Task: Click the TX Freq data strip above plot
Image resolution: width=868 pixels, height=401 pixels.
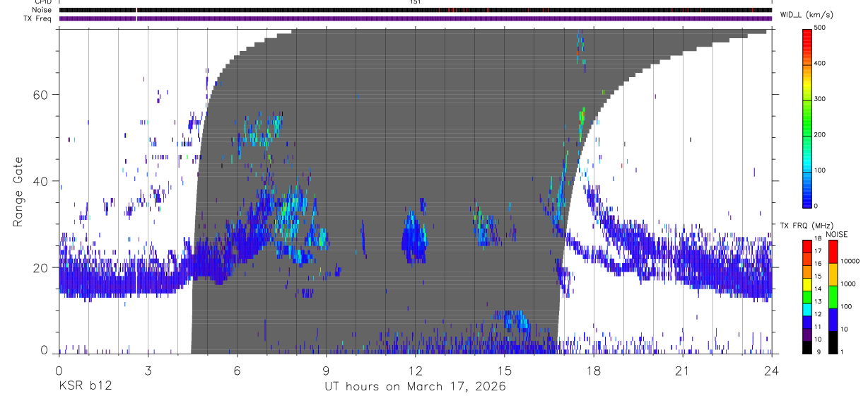Action: pyautogui.click(x=416, y=18)
